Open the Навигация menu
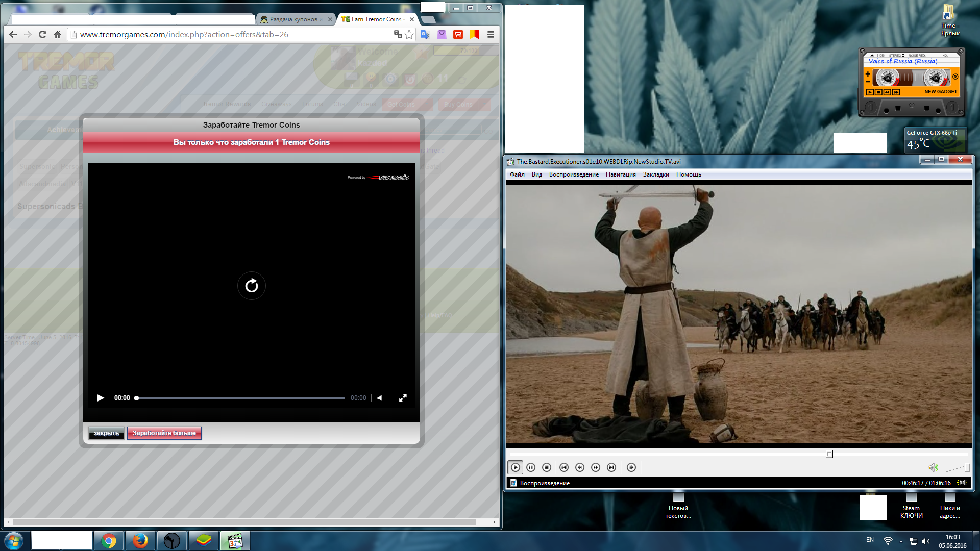Viewport: 980px width, 551px height. 621,174
